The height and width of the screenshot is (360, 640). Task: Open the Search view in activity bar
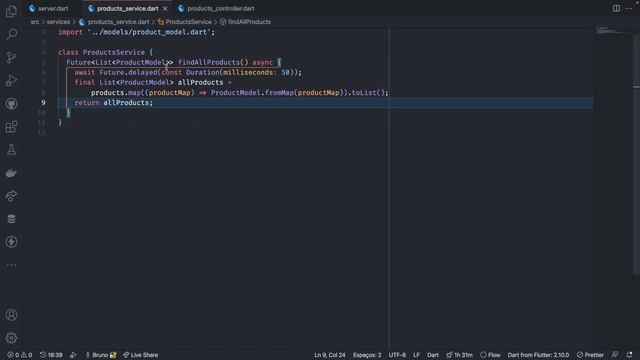tap(11, 34)
